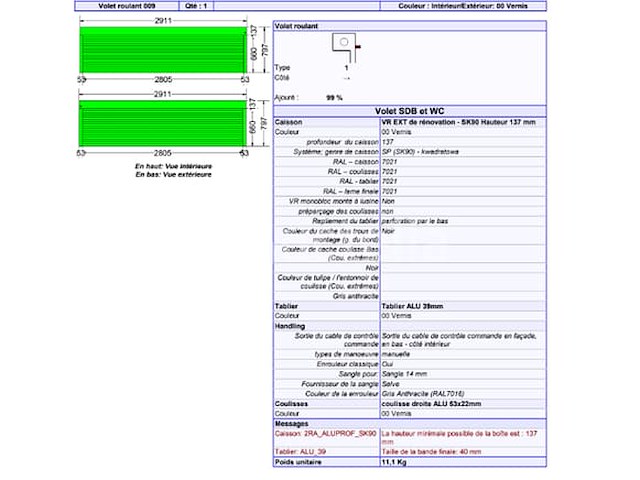Click the Caisson section header row
Screen dimensions: 640x480
[x=290, y=122]
